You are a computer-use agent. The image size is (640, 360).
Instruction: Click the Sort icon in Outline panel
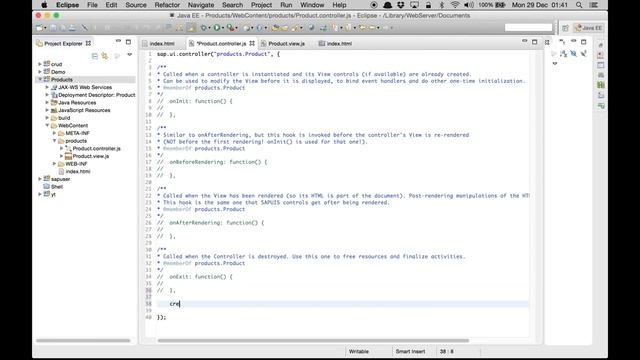coord(564,53)
